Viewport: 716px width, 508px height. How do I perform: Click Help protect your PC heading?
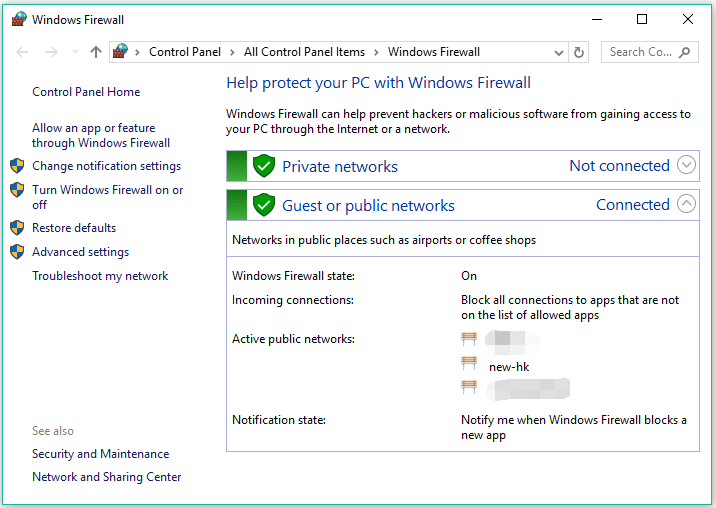pos(379,83)
